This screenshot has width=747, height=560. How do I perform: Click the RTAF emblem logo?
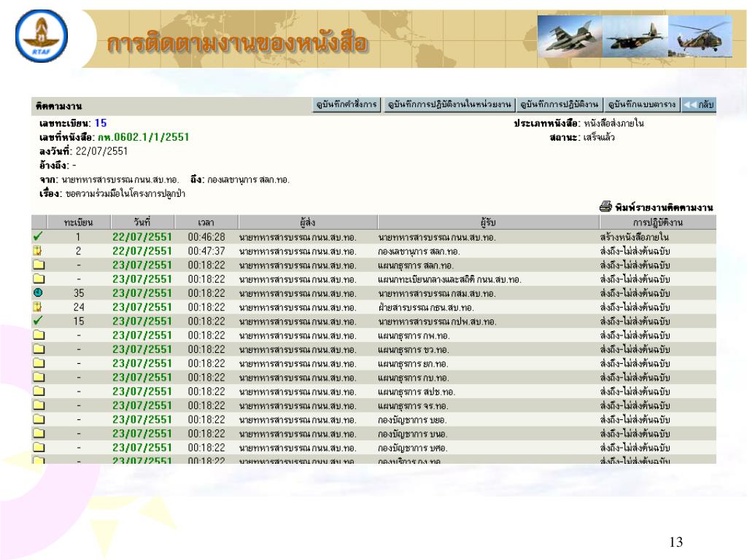tap(42, 36)
